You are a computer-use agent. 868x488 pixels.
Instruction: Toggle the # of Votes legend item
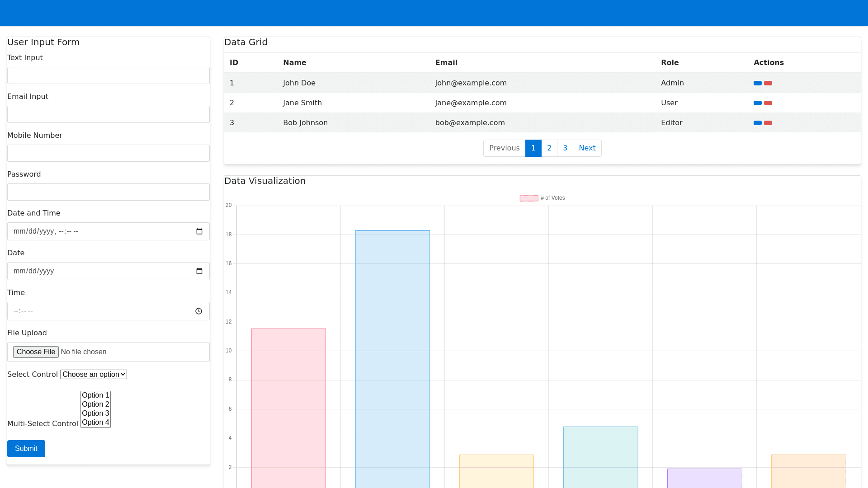[542, 198]
